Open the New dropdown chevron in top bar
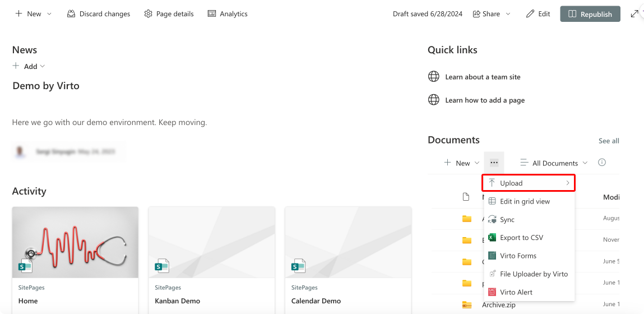Screen dimensions: 644x314 [49, 14]
